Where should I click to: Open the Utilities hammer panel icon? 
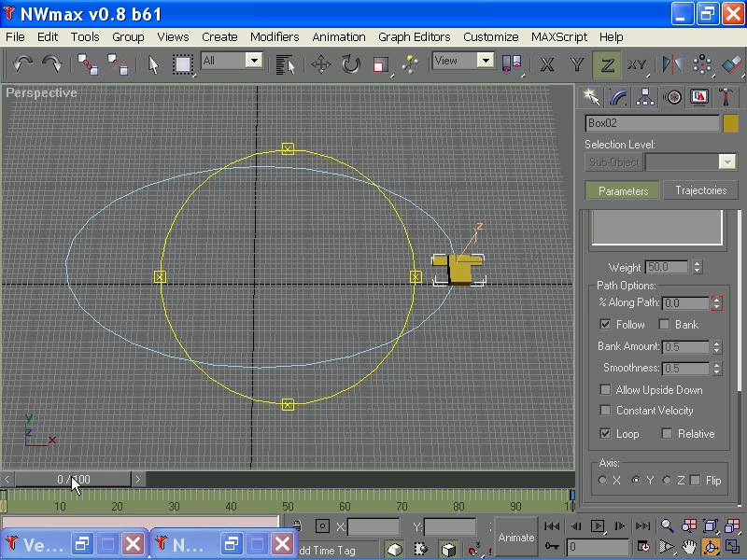pos(726,97)
